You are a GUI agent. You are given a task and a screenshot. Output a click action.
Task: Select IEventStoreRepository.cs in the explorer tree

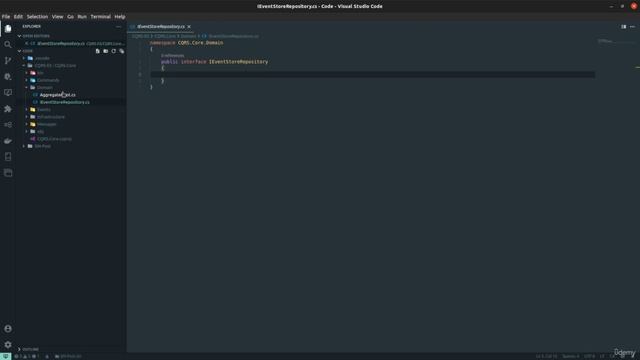tap(64, 102)
